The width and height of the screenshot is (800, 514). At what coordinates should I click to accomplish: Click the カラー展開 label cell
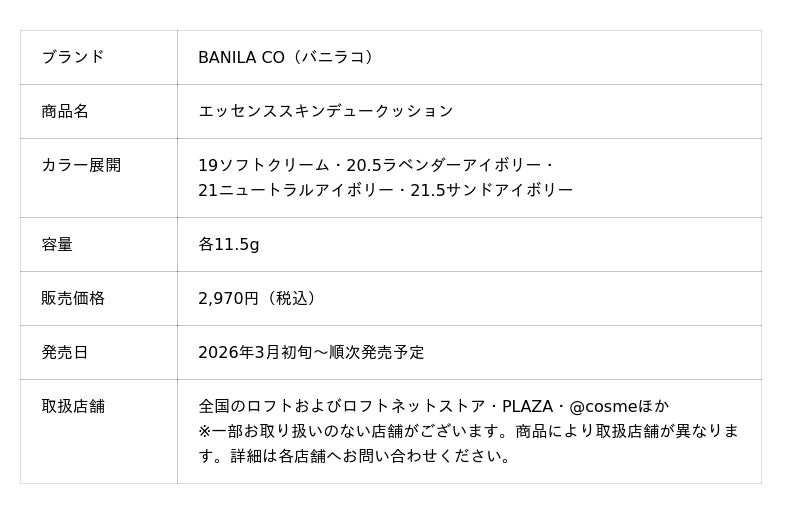(81, 165)
